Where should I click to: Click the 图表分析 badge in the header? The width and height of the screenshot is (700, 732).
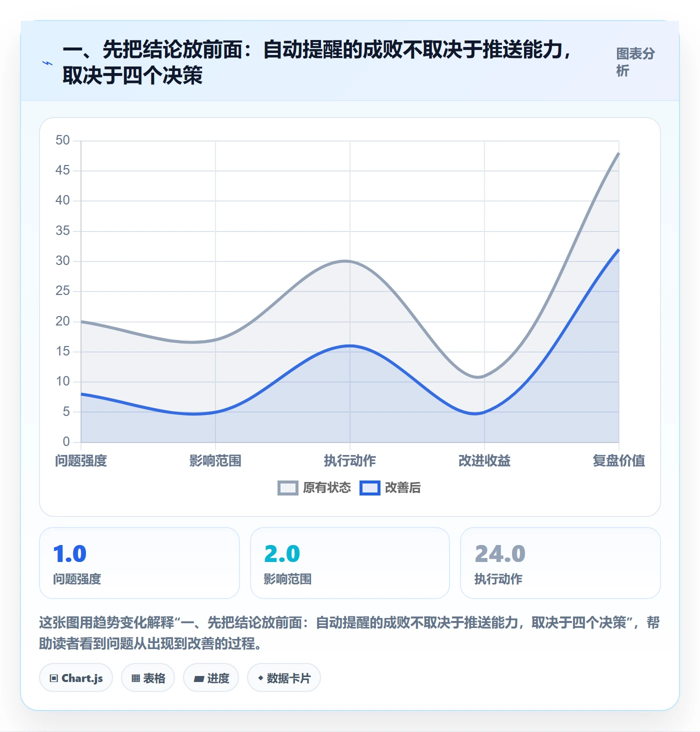(635, 62)
